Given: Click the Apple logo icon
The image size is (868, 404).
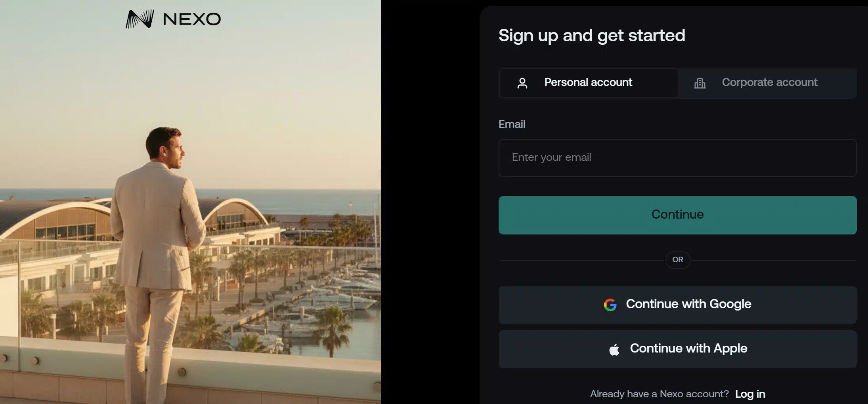Looking at the screenshot, I should pos(615,349).
